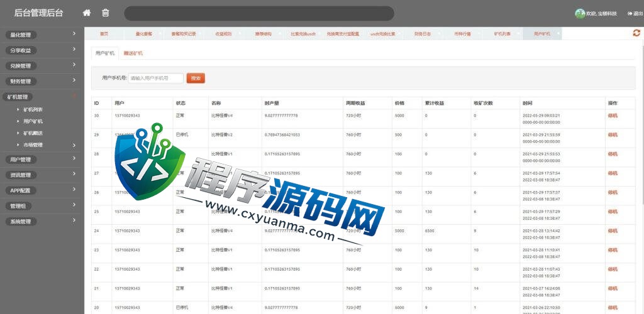This screenshot has height=314, width=644.
Task: Select the 用户矿机 sub-tab above the search box
Action: [105, 53]
